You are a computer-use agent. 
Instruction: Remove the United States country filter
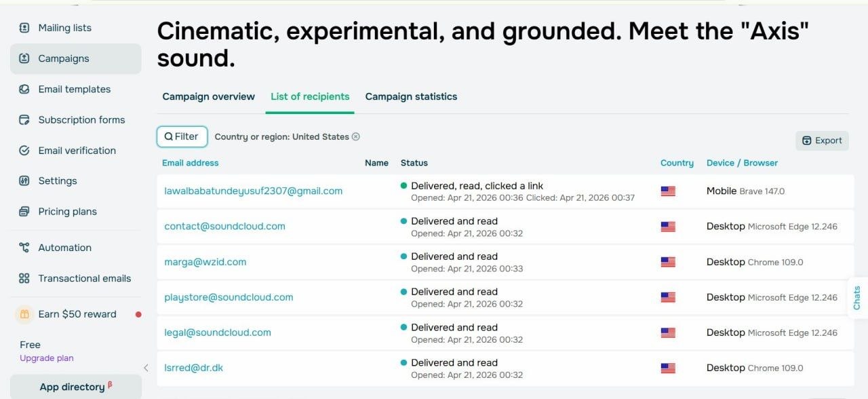356,136
